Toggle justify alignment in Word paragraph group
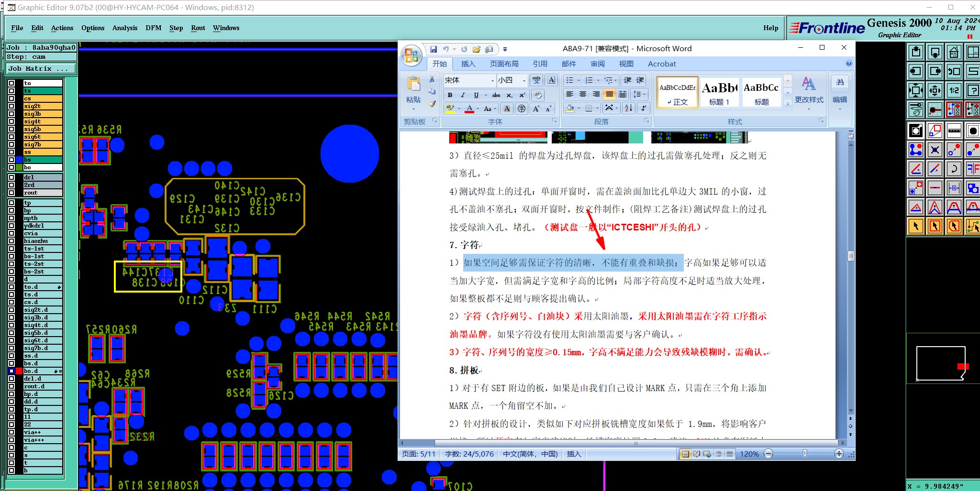 tap(609, 94)
